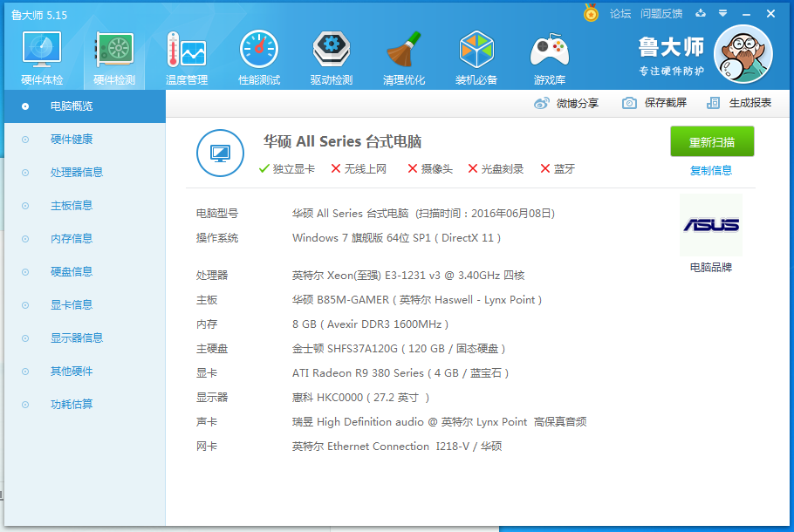Click the 惠科 HKC0000 monitor value

tap(360, 398)
